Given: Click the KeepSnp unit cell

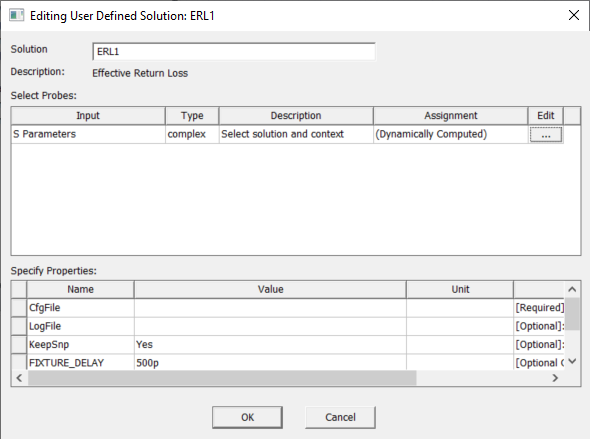Looking at the screenshot, I should tap(460, 345).
